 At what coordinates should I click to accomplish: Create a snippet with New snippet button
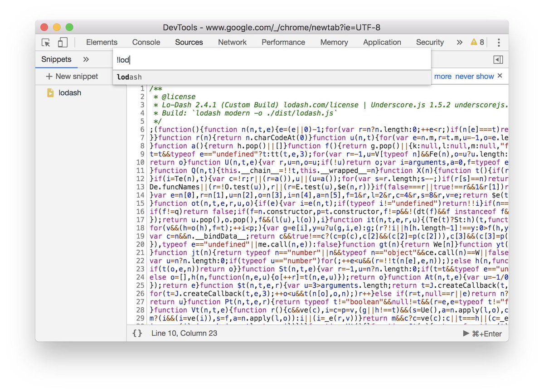pos(72,76)
